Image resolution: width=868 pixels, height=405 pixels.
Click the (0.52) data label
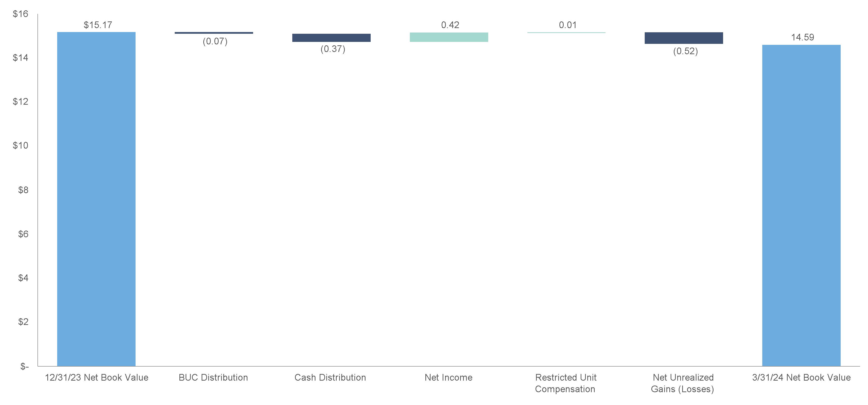click(x=685, y=51)
